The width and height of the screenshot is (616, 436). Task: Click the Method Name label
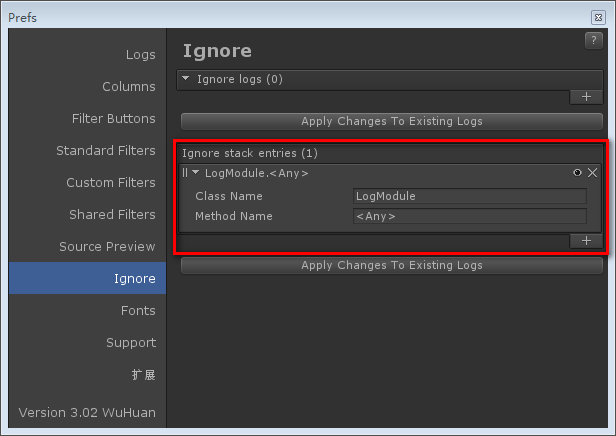click(x=234, y=216)
